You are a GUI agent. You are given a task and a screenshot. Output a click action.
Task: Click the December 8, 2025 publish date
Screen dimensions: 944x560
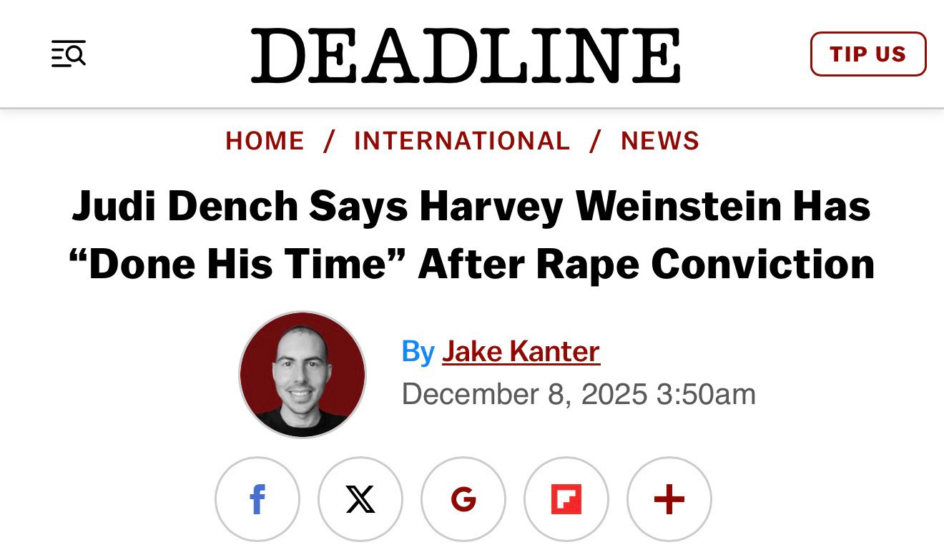[x=524, y=394]
